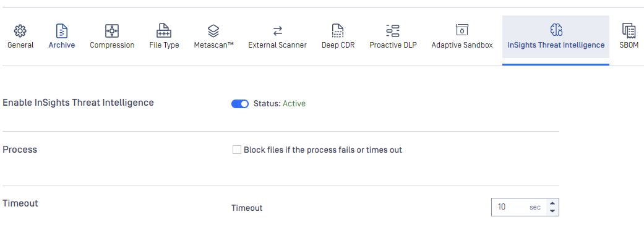644x238 pixels.
Task: Decrease timeout with the down arrow
Action: [552, 211]
